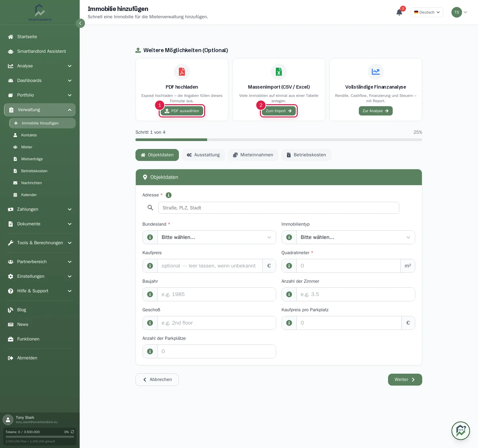
Task: Click the Weiter button
Action: (405, 380)
